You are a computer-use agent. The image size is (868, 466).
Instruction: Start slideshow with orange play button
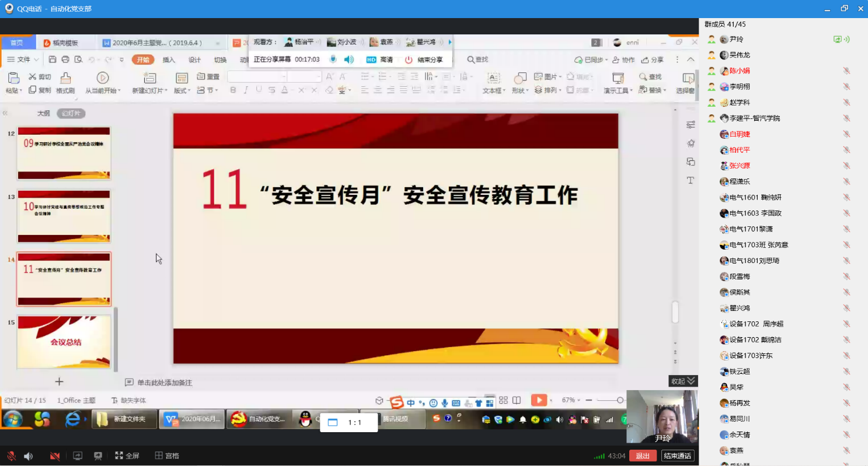point(539,400)
